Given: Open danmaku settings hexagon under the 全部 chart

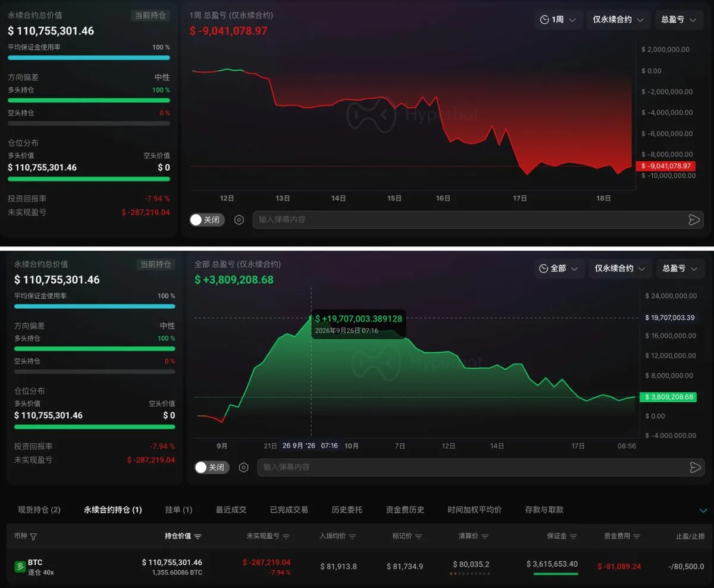Looking at the screenshot, I should [x=243, y=467].
